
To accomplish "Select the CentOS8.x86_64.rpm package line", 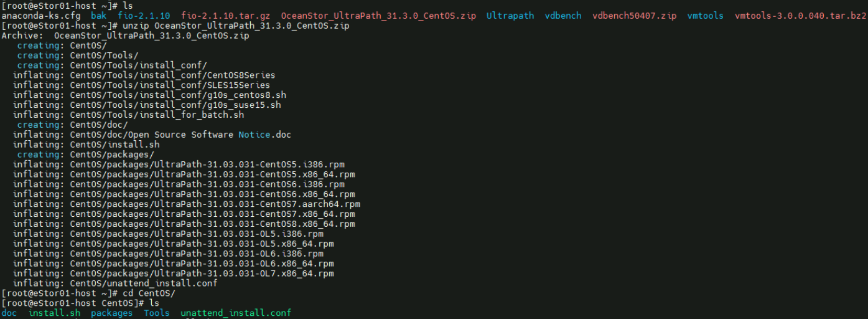I will click(x=212, y=224).
